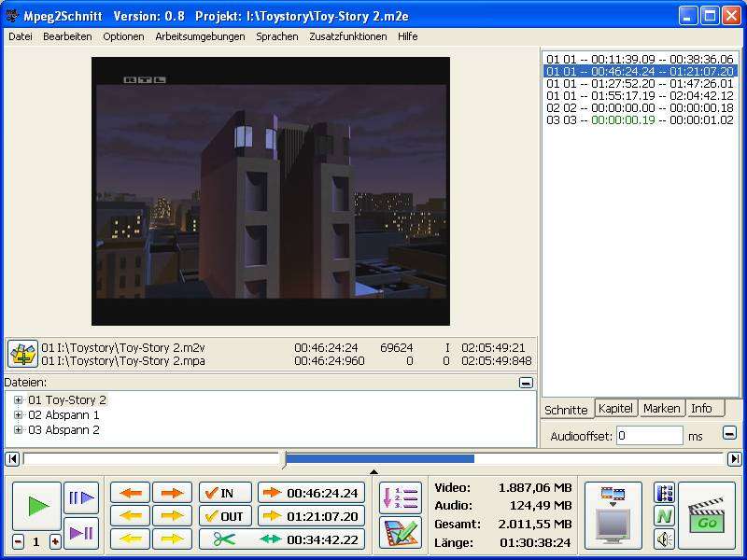
Task: Click the Länge value 01:30:38:24
Action: coord(535,542)
